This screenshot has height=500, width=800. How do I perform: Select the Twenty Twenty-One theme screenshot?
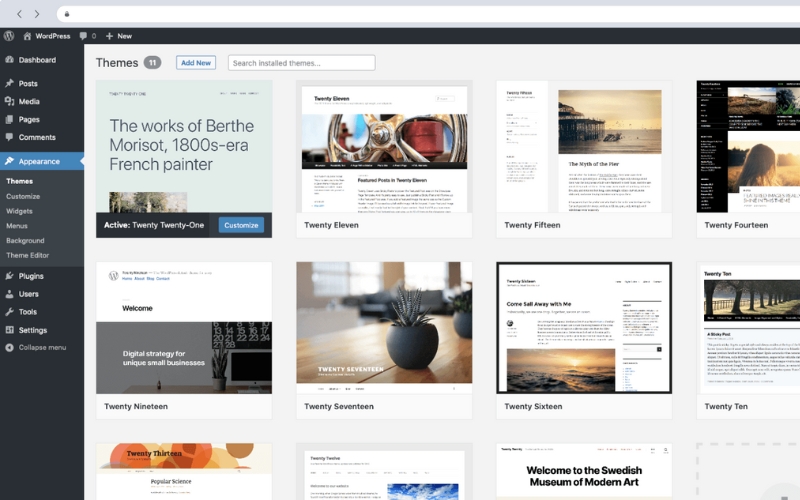(184, 146)
